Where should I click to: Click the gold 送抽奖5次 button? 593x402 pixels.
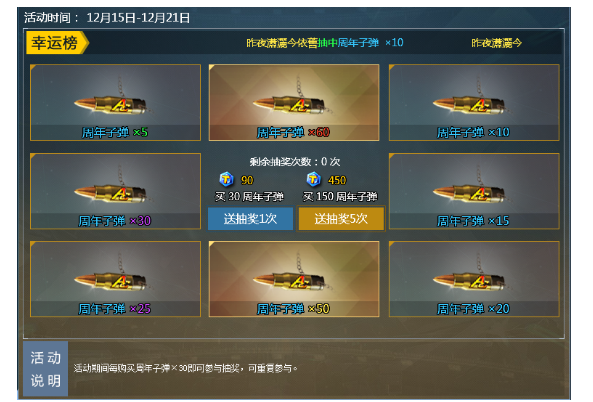pos(341,218)
